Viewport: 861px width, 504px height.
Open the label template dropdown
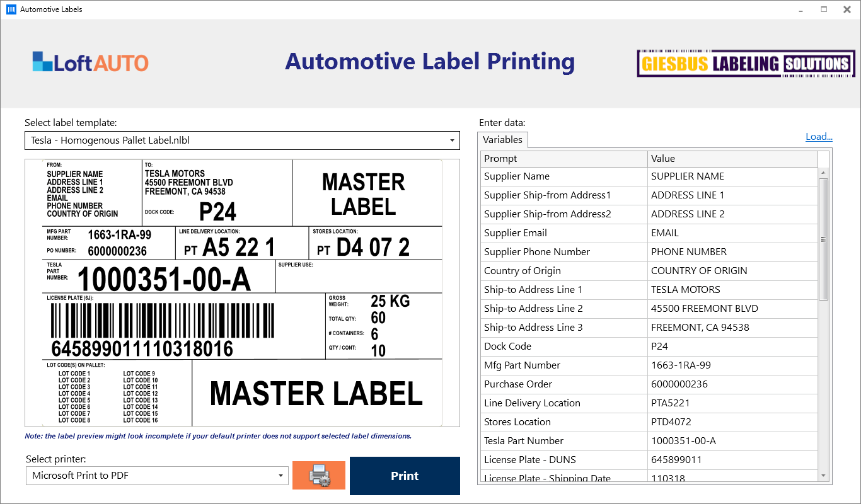point(242,140)
